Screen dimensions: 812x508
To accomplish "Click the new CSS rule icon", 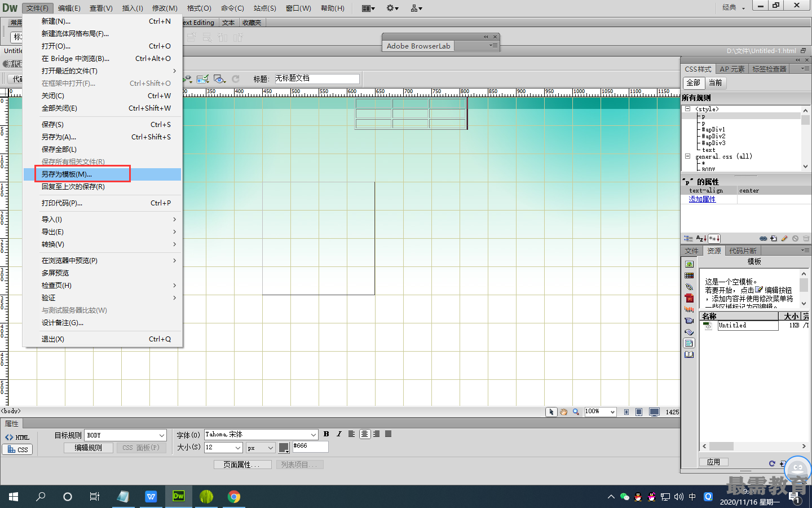I will click(x=774, y=238).
